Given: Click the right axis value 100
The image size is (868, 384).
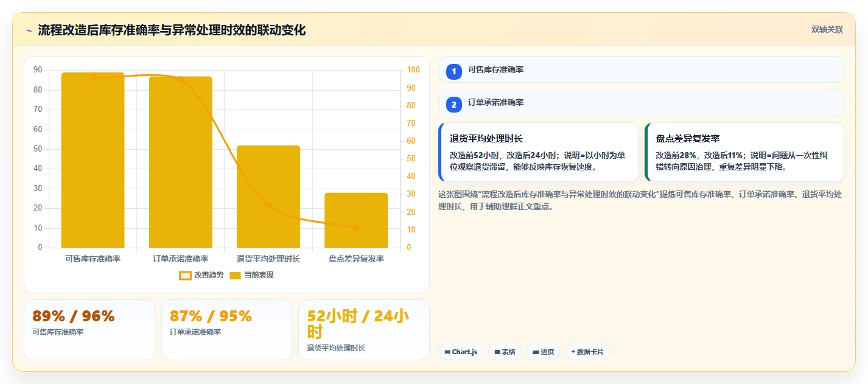Looking at the screenshot, I should pyautogui.click(x=413, y=70).
